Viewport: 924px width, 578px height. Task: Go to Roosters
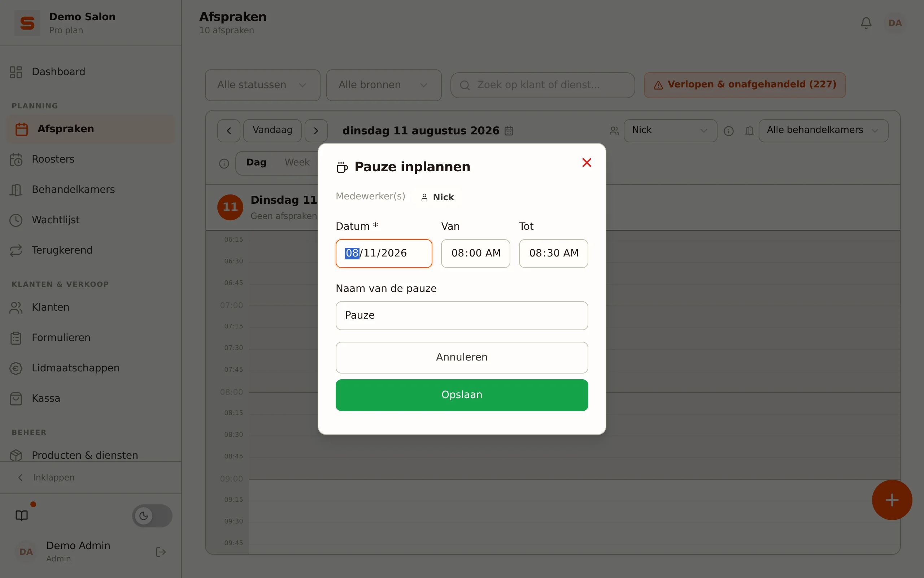tap(91, 159)
